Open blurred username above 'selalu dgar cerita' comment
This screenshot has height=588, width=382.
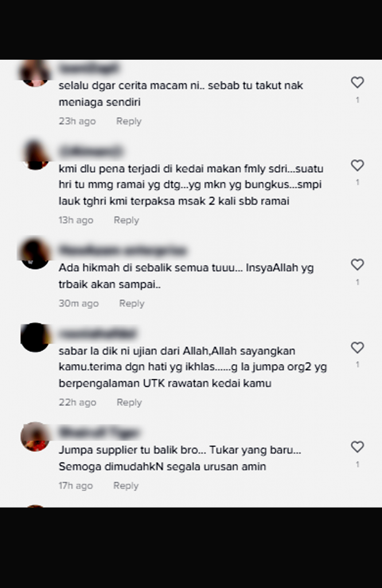click(x=89, y=69)
